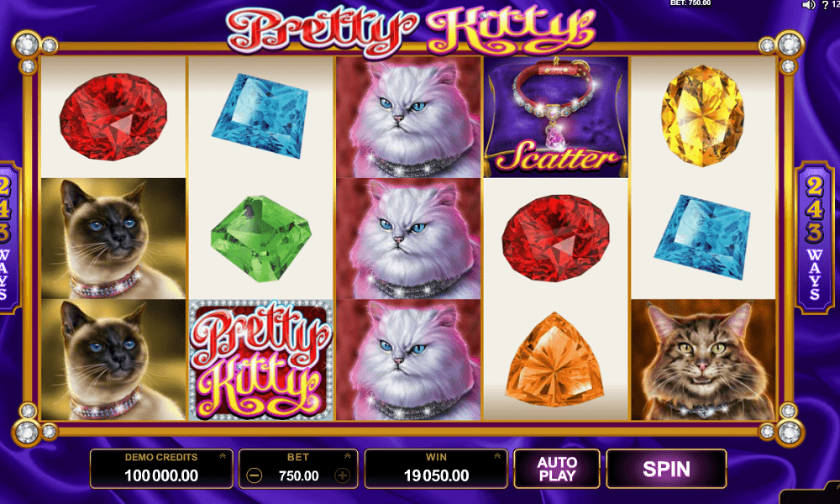
Task: Select the blue gem on the second reel
Action: point(261,115)
